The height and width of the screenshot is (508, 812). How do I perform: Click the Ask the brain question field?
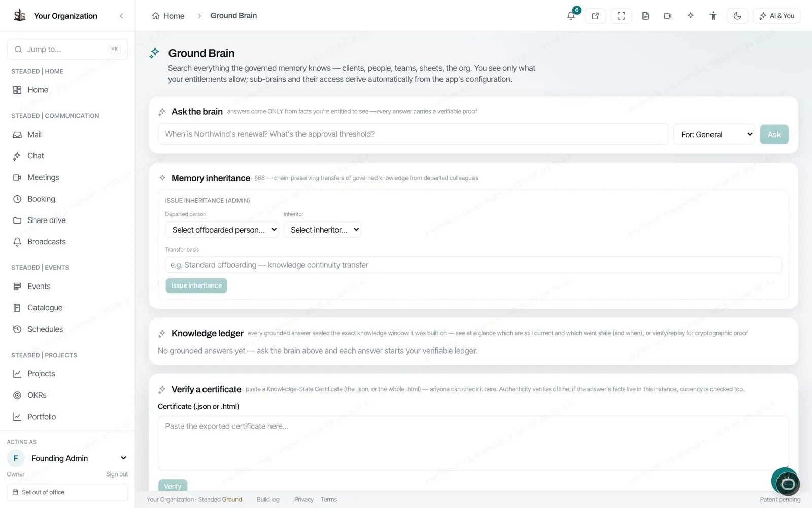pyautogui.click(x=413, y=134)
